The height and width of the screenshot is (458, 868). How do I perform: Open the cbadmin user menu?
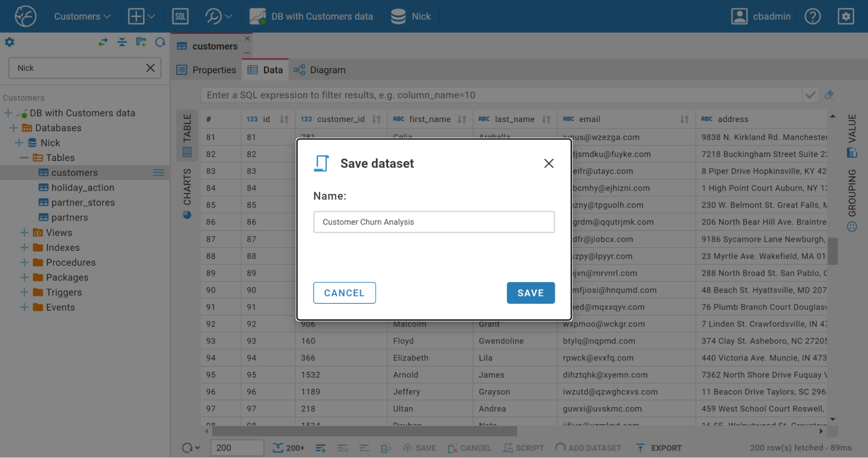click(761, 16)
